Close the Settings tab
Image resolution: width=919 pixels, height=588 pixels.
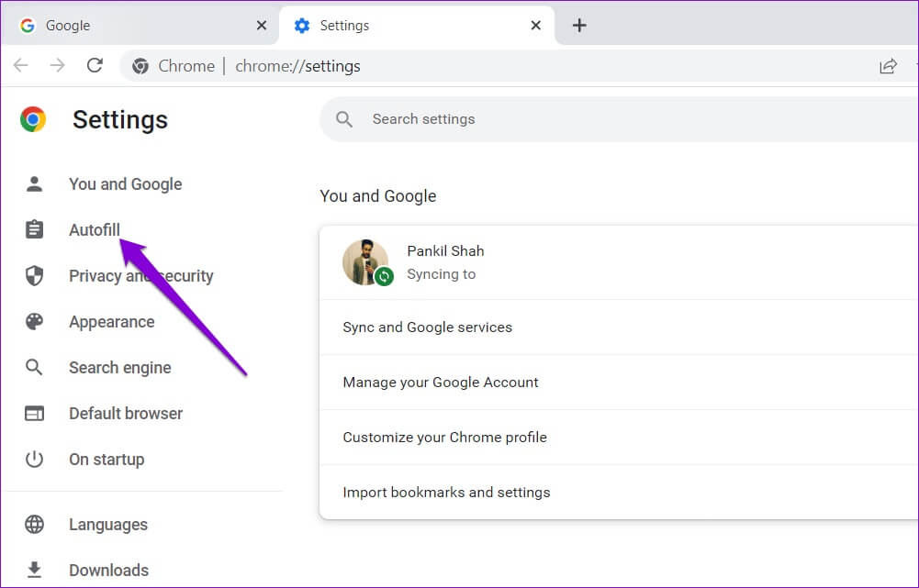pos(535,25)
